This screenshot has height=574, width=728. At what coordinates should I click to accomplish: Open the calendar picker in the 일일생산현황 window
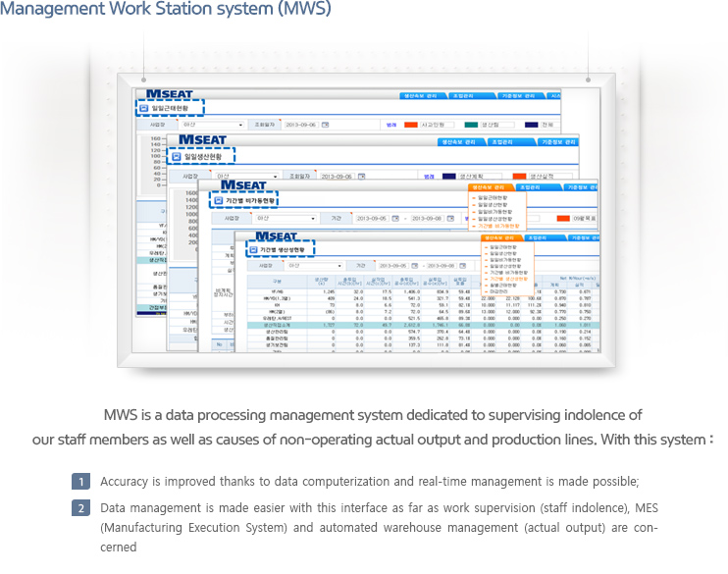pyautogui.click(x=362, y=177)
